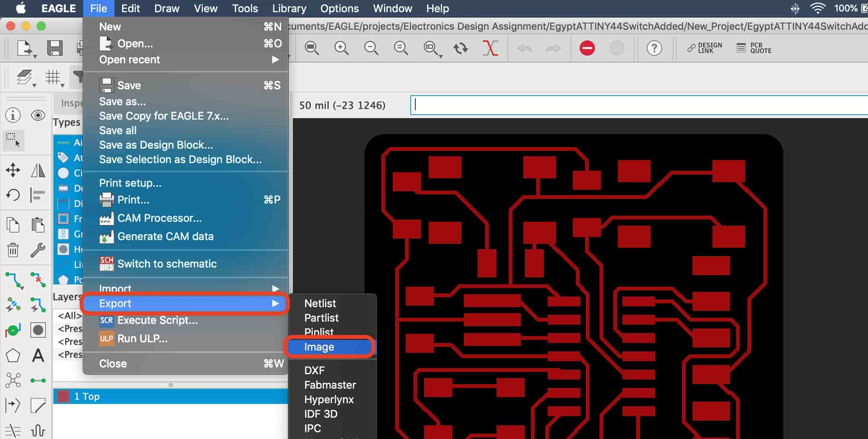
Task: Open the Edit menu in menu bar
Action: [130, 8]
